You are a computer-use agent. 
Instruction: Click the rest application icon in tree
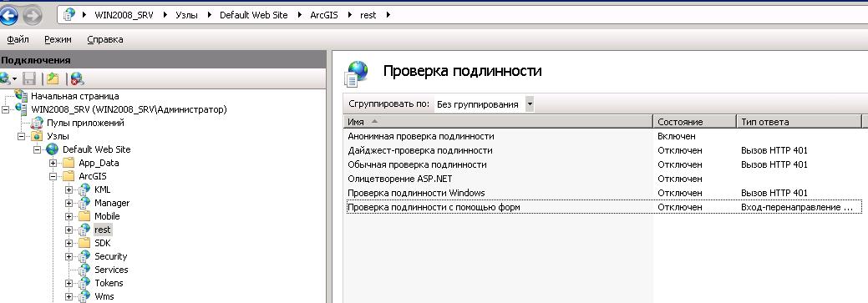(x=84, y=230)
